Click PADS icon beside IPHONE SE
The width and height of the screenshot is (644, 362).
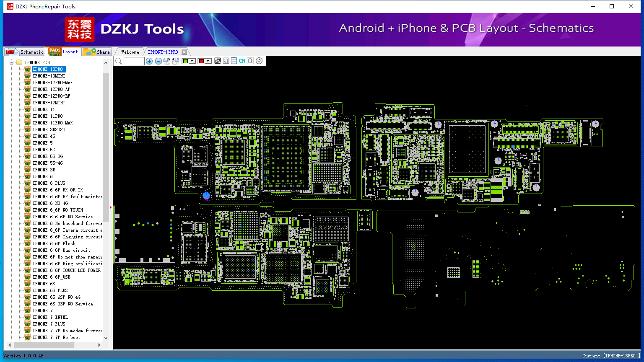(x=27, y=169)
